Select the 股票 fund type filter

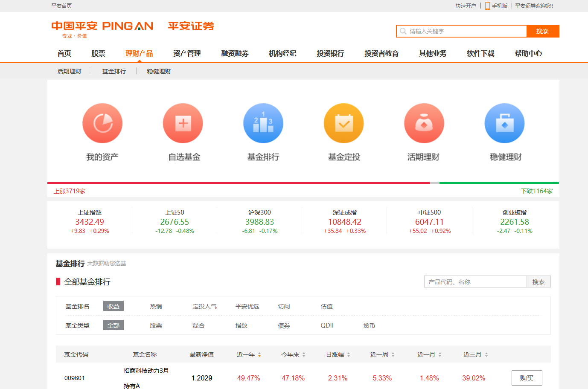point(156,325)
